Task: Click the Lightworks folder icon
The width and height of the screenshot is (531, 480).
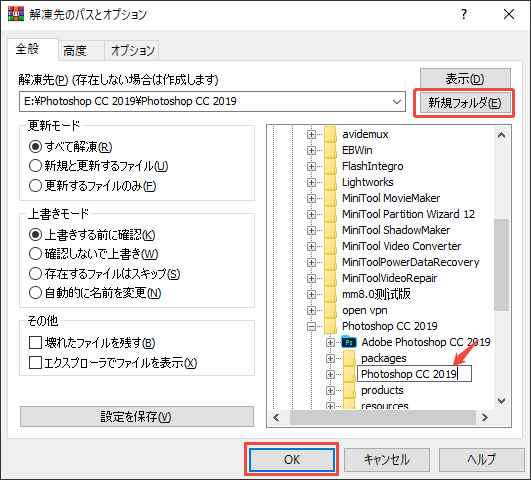Action: 330,182
